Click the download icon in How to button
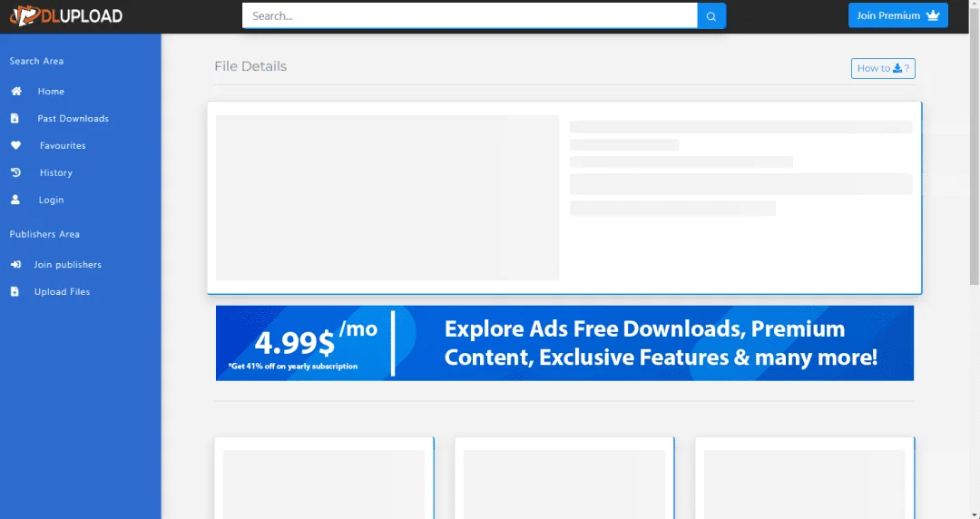This screenshot has width=980, height=519. (x=897, y=68)
